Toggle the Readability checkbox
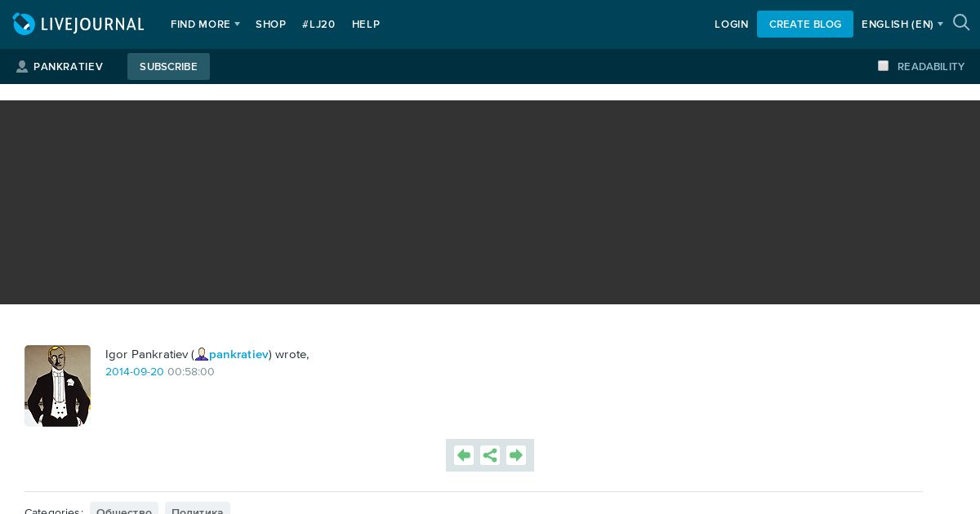The width and height of the screenshot is (980, 514). click(883, 66)
